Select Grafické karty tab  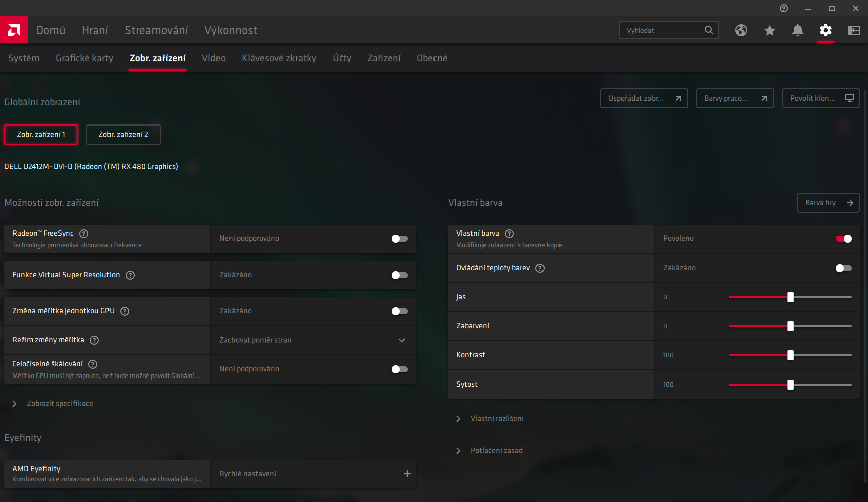84,58
